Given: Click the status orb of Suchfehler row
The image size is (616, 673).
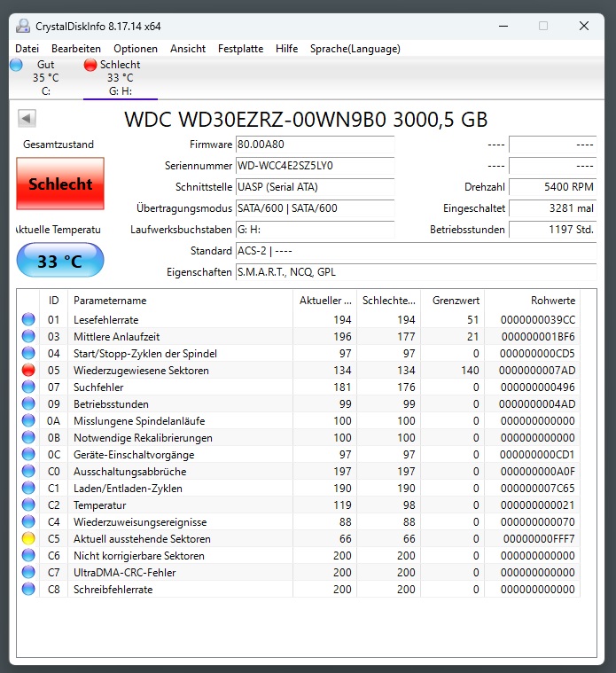Looking at the screenshot, I should 28,387.
